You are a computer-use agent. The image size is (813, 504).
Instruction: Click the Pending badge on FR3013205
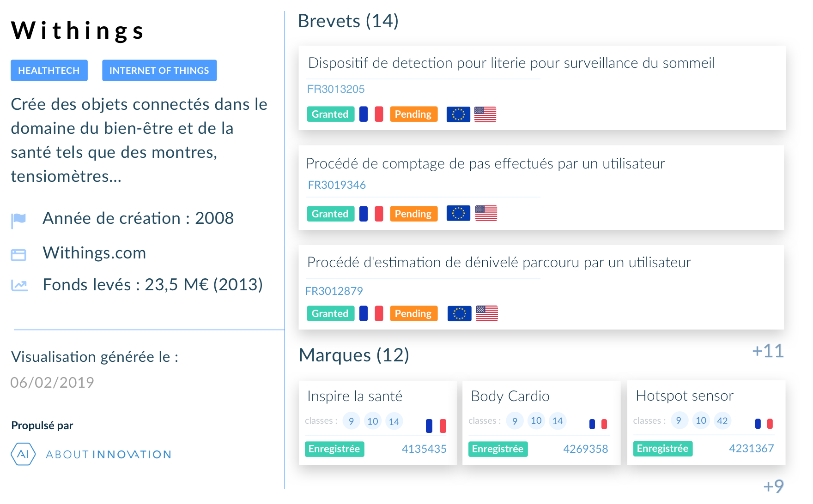pos(413,114)
